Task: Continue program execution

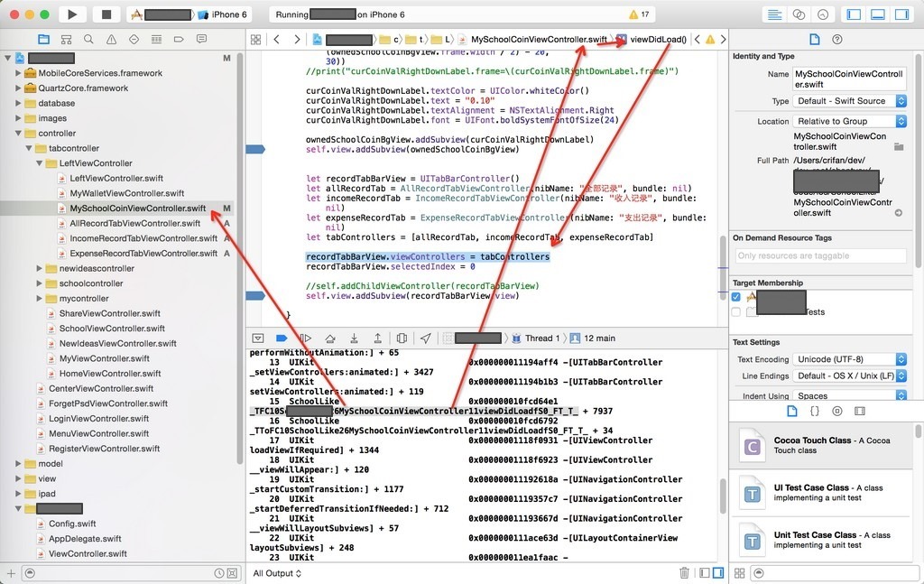Action: (x=305, y=338)
